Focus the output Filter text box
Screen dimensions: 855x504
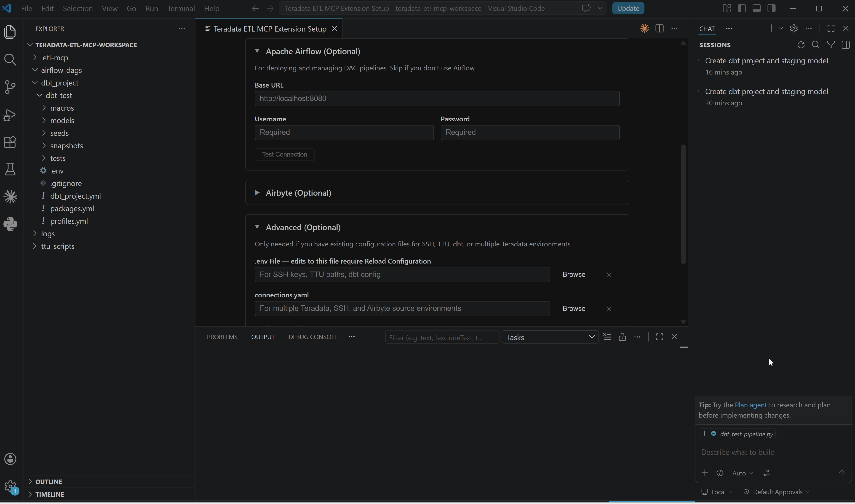click(442, 337)
